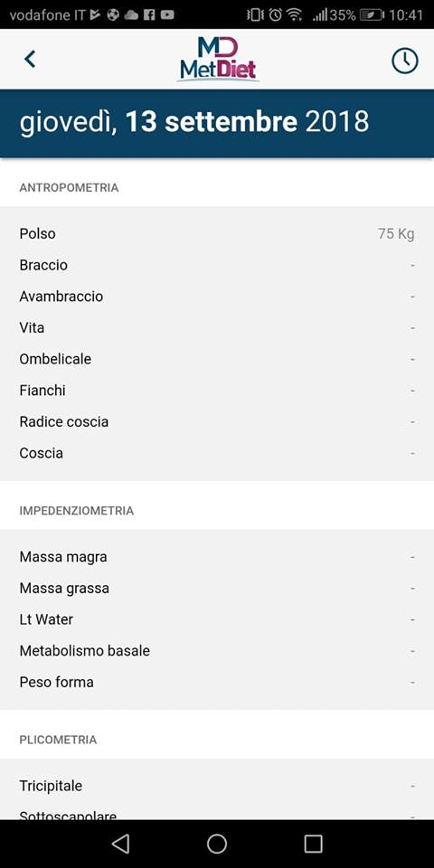Select the Tricipitale skinfold row
The width and height of the screenshot is (434, 868).
coord(217,786)
